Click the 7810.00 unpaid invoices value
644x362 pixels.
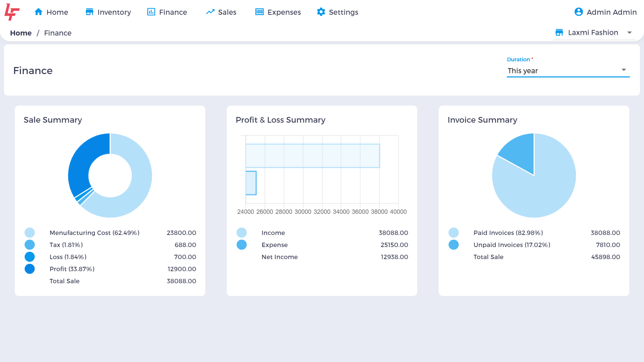point(608,245)
